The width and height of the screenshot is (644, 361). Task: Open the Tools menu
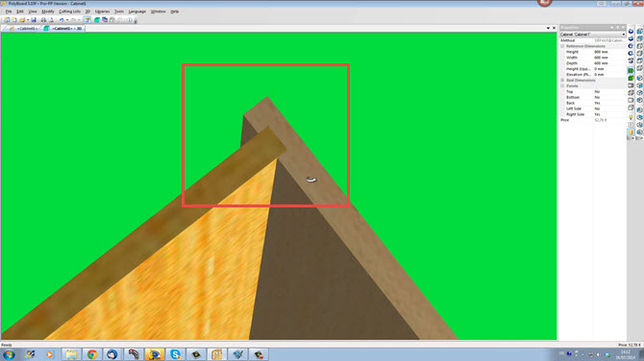point(119,12)
